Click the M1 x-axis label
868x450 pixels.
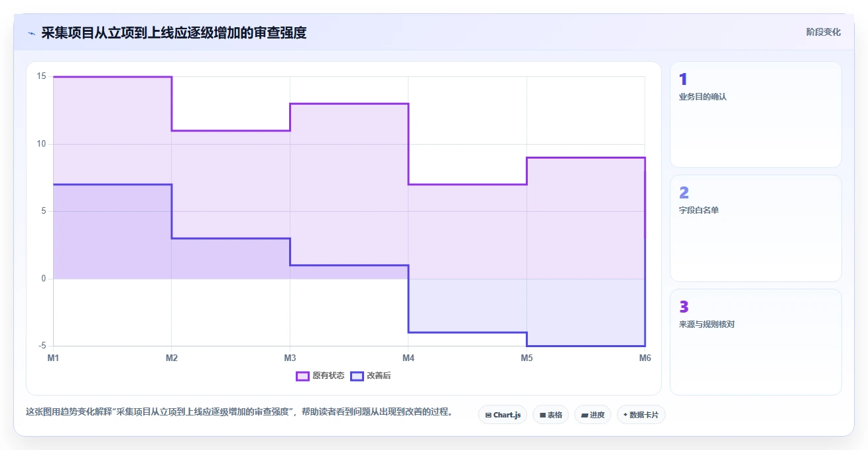point(53,358)
